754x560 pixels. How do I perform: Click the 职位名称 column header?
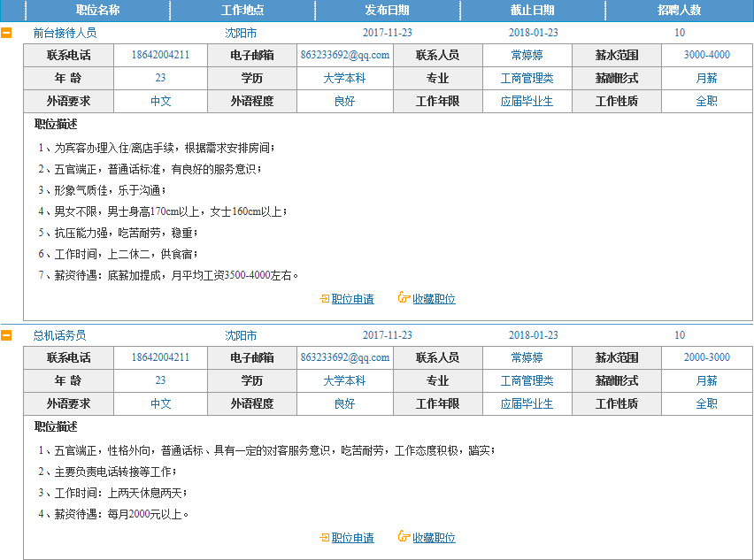[x=97, y=10]
